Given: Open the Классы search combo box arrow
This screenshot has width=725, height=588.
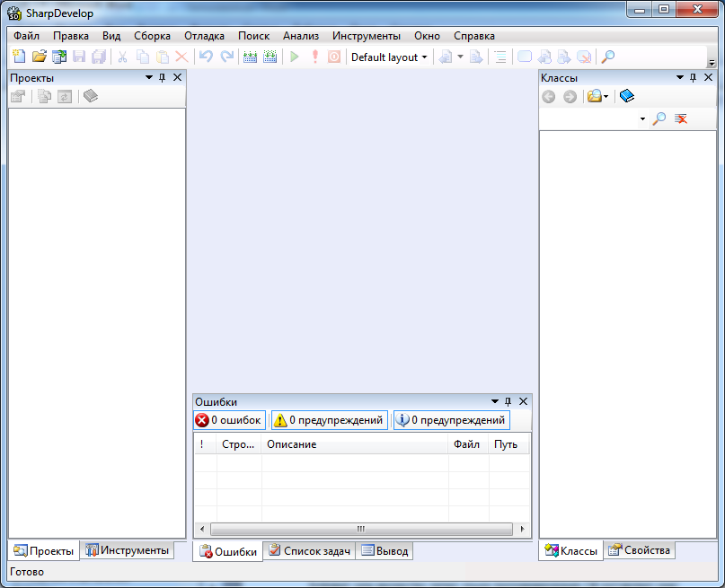Looking at the screenshot, I should 642,119.
